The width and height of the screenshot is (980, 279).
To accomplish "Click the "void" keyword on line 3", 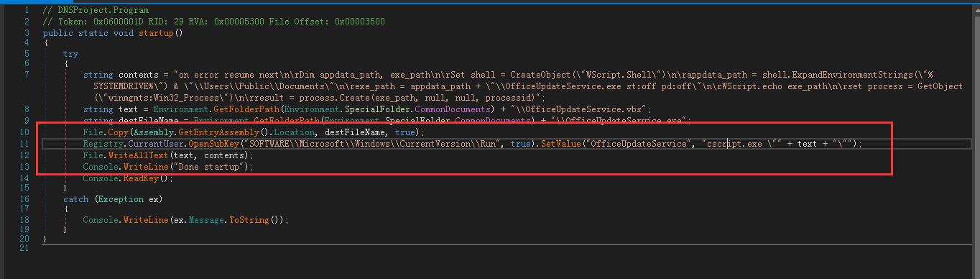I will point(124,32).
